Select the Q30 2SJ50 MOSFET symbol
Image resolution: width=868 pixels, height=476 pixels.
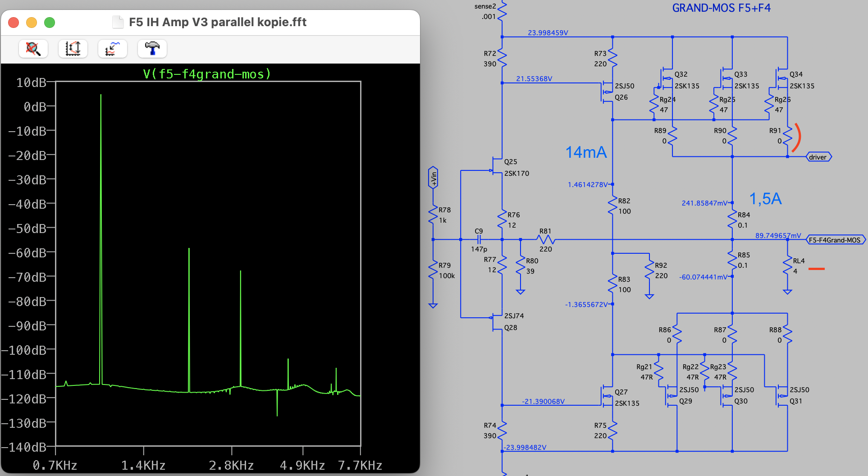point(726,395)
